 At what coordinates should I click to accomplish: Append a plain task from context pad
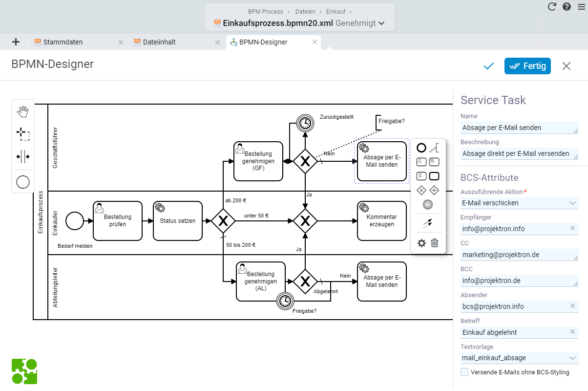pyautogui.click(x=435, y=176)
